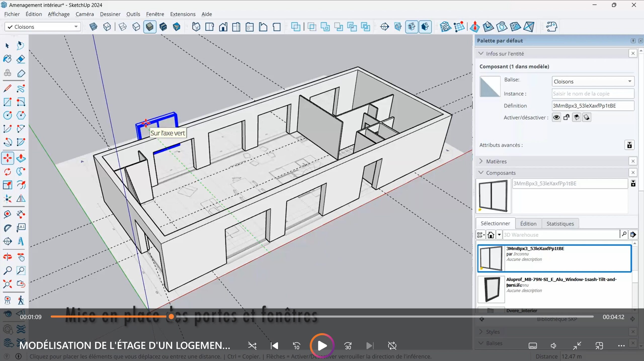
Task: Collapse the Composants section
Action: pyautogui.click(x=481, y=173)
